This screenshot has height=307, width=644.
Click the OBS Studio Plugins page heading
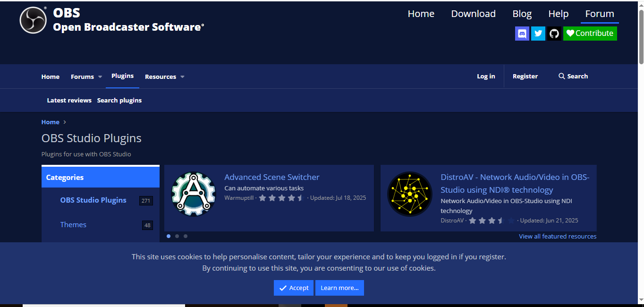point(92,138)
